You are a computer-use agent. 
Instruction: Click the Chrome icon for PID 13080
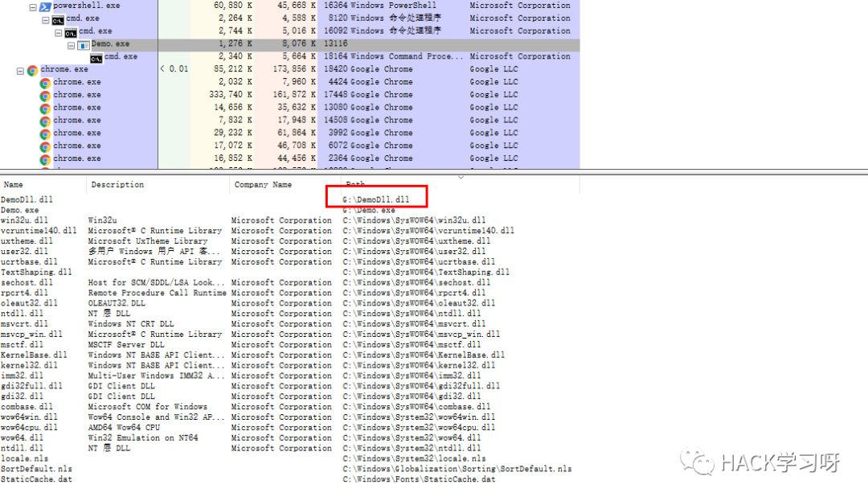[x=45, y=109]
